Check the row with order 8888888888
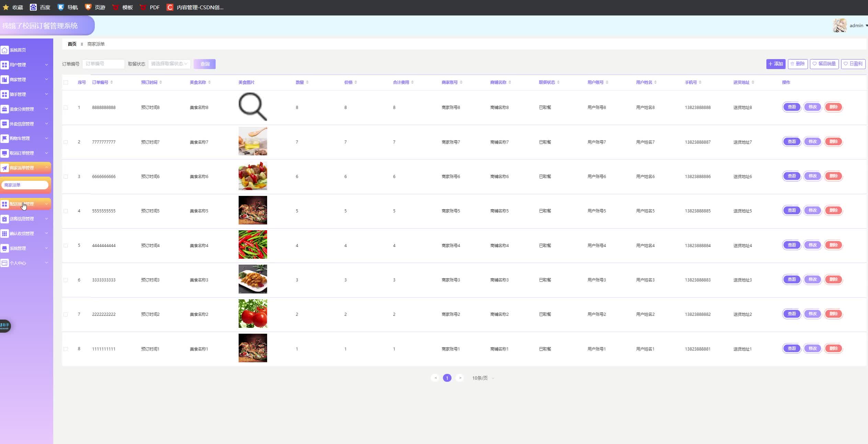The image size is (868, 444). [66, 108]
